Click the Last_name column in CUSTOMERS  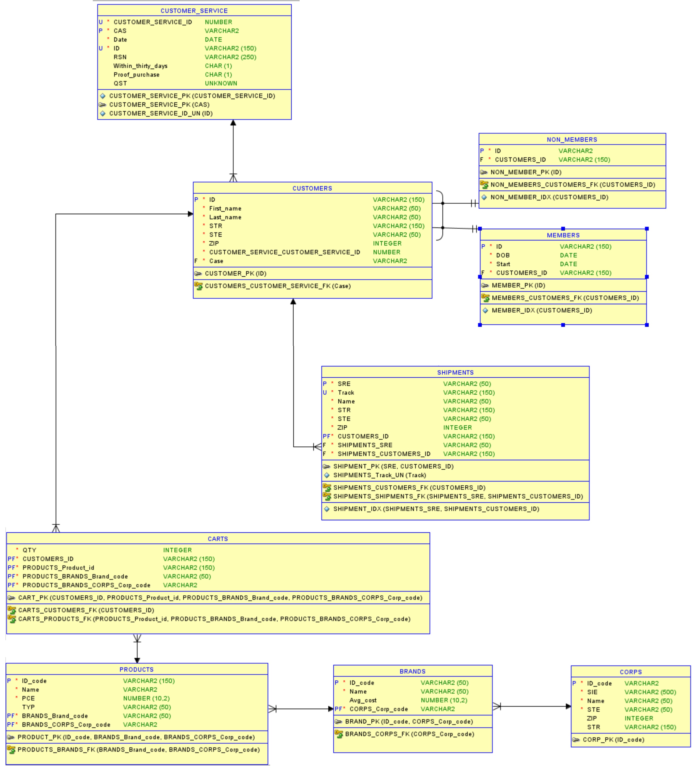[x=312, y=217]
